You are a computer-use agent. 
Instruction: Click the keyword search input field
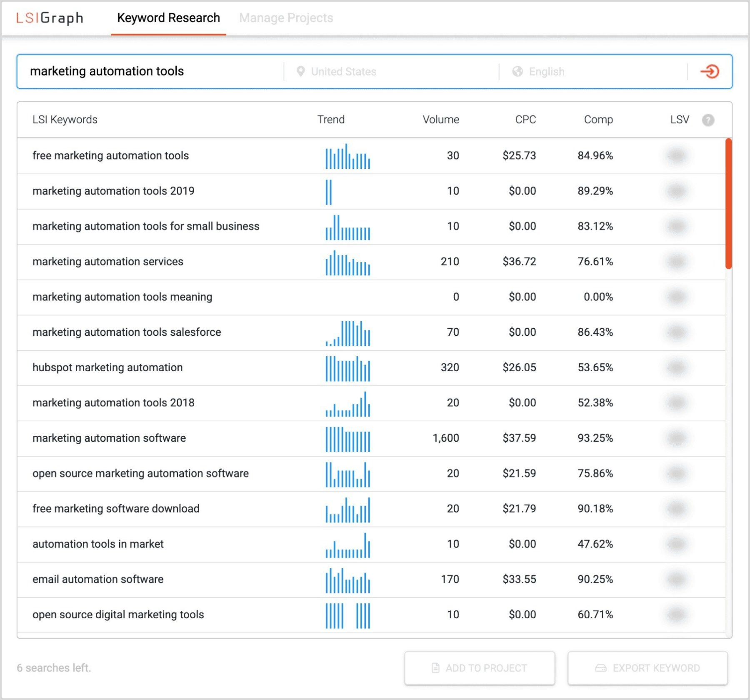[146, 71]
